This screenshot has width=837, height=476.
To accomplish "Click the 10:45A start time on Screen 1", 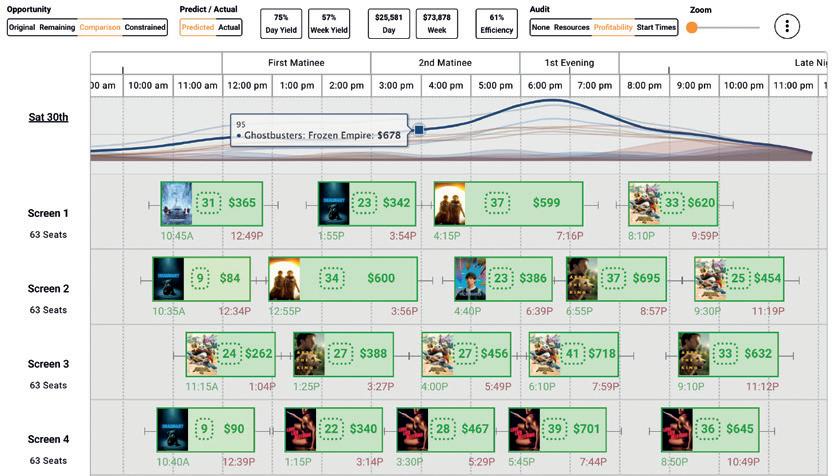I will (177, 235).
